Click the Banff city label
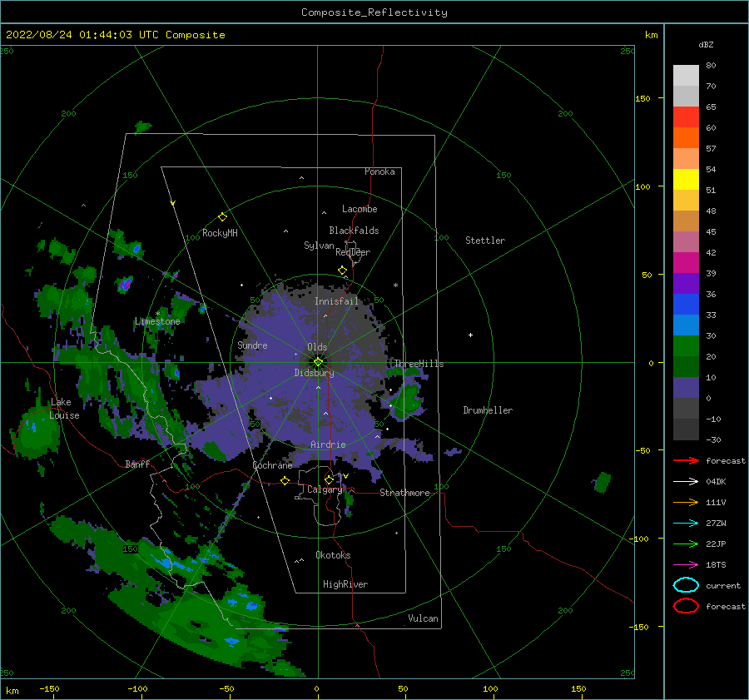This screenshot has width=749, height=700. 137,464
